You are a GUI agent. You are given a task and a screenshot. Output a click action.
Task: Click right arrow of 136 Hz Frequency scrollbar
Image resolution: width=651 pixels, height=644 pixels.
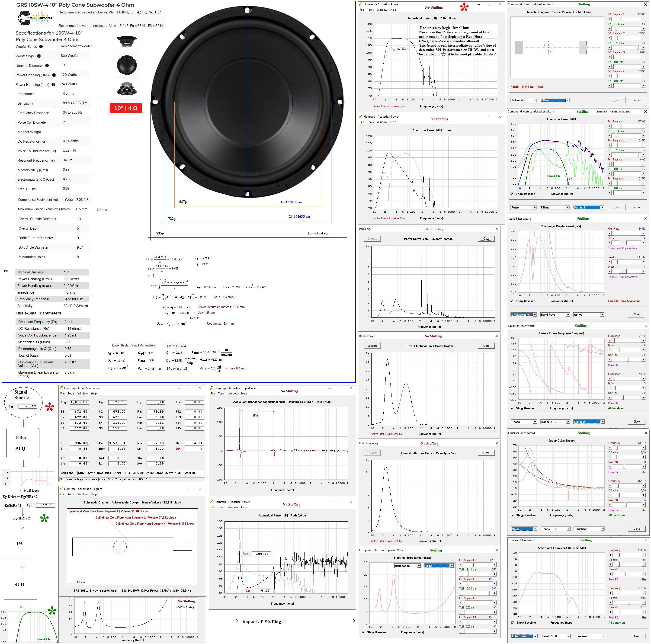click(x=643, y=448)
